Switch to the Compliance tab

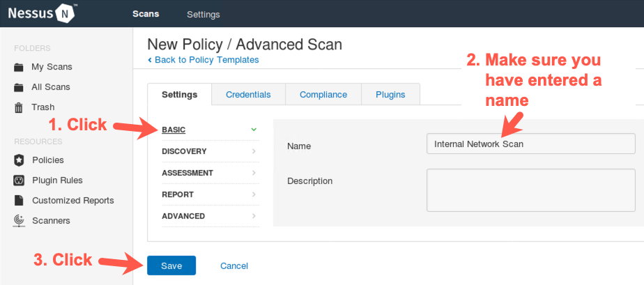(323, 95)
